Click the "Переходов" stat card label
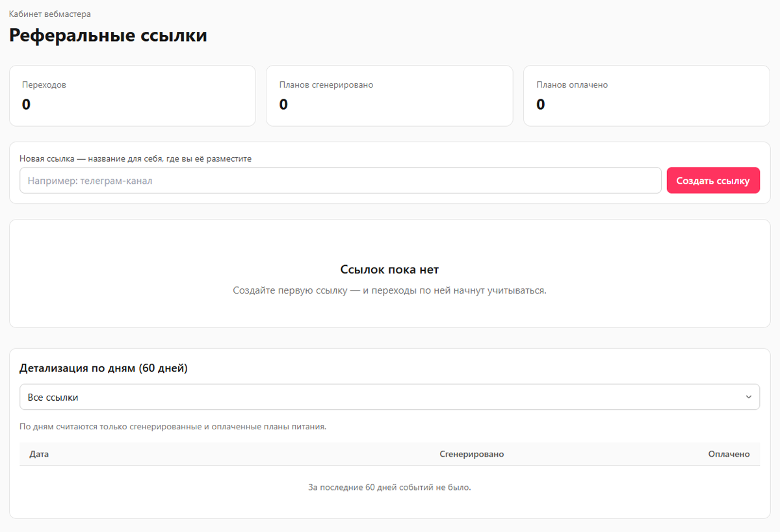The height and width of the screenshot is (532, 780). 44,84
